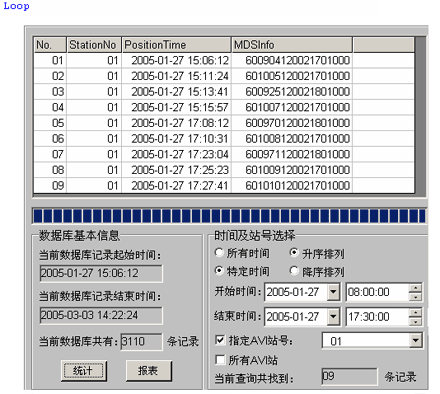Select row with time 17:08:12
The height and width of the screenshot is (394, 440).
(224, 123)
